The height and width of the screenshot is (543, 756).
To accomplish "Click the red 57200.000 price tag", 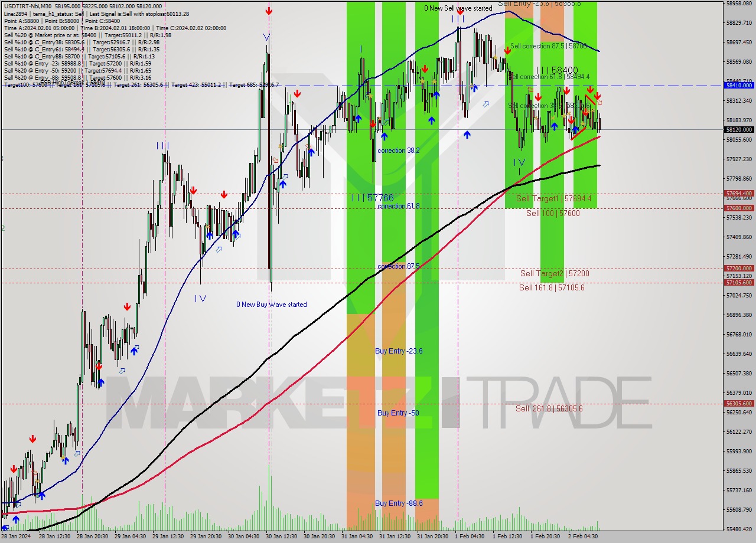I will pyautogui.click(x=739, y=268).
